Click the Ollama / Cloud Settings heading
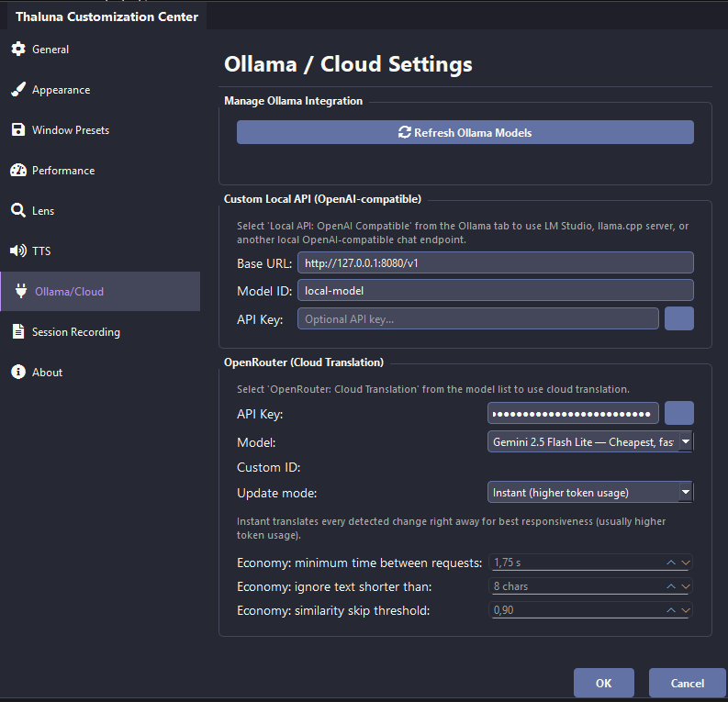The width and height of the screenshot is (728, 702). (x=348, y=64)
